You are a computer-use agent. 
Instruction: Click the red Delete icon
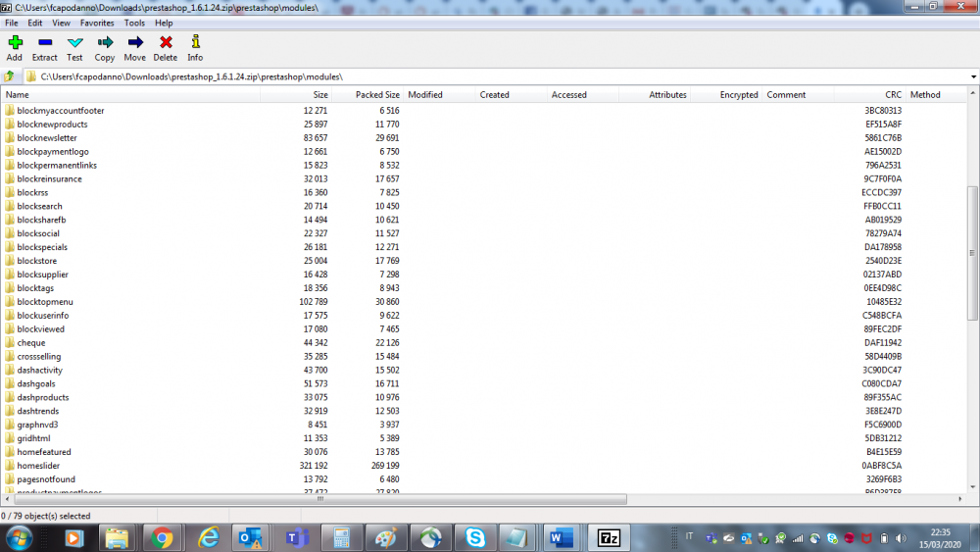(166, 42)
